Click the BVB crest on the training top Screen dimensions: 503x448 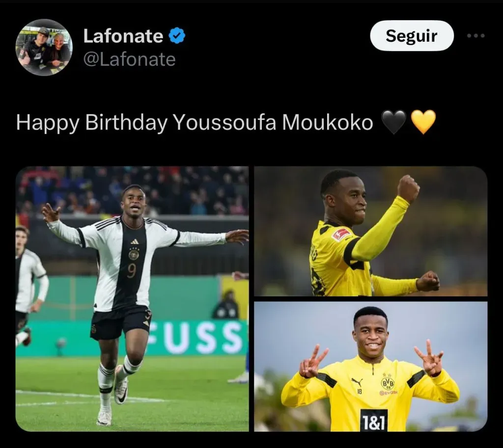pyautogui.click(x=388, y=383)
